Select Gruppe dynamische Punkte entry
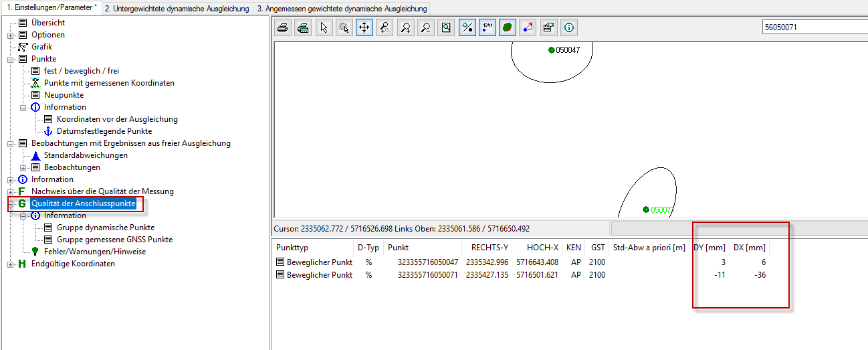 click(x=105, y=228)
